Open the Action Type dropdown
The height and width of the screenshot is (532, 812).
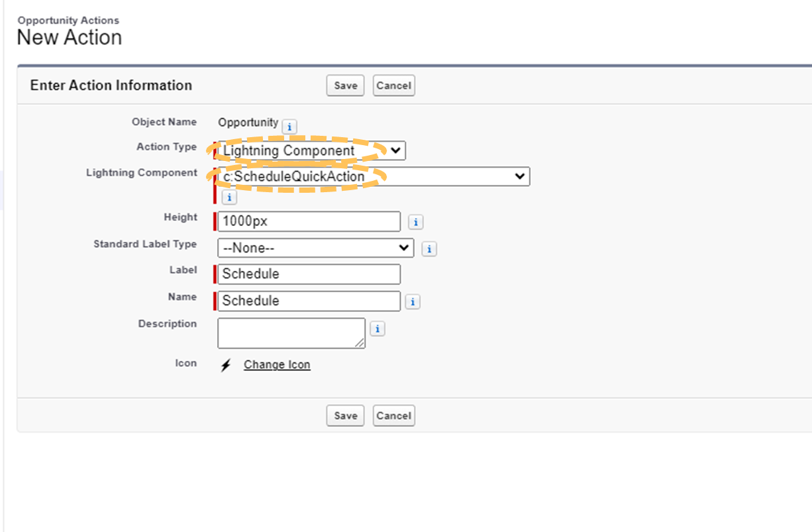click(311, 150)
